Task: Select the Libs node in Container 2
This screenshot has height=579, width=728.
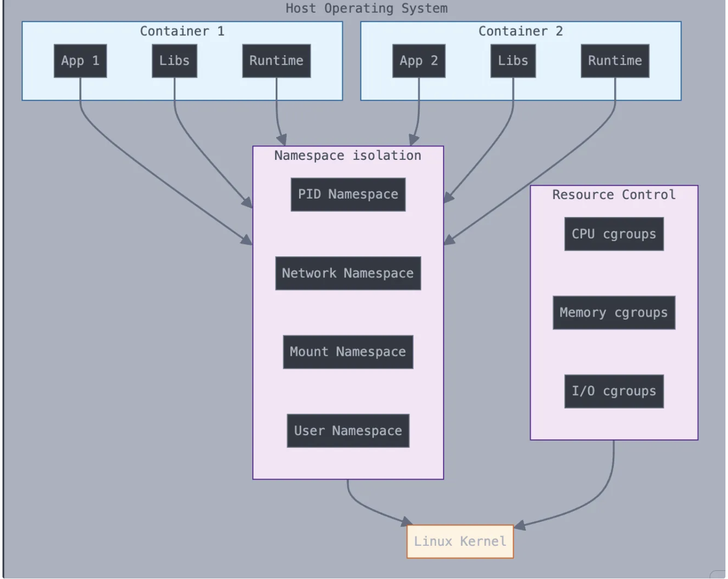Action: (x=513, y=61)
